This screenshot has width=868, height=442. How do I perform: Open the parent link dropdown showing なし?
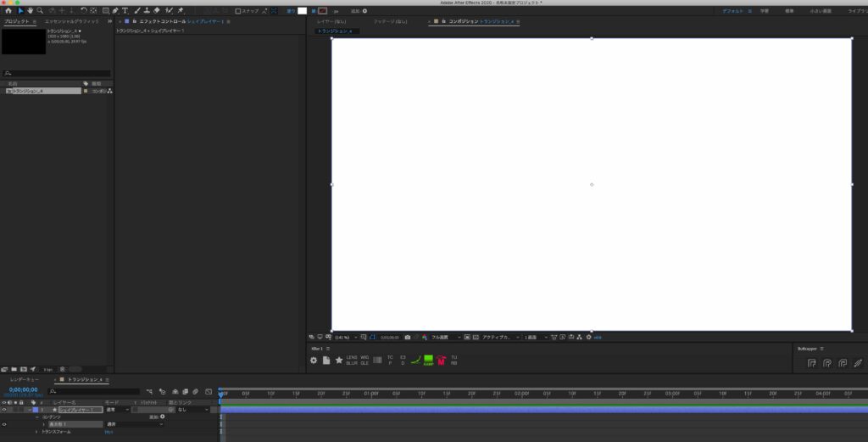[x=192, y=410]
